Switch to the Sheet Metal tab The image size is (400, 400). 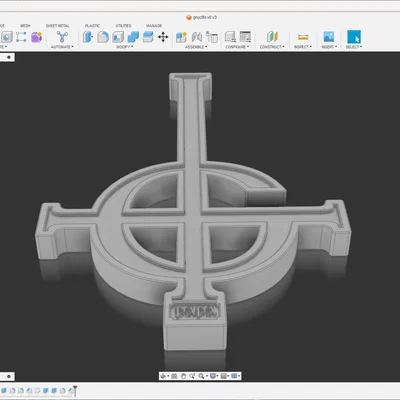point(58,26)
